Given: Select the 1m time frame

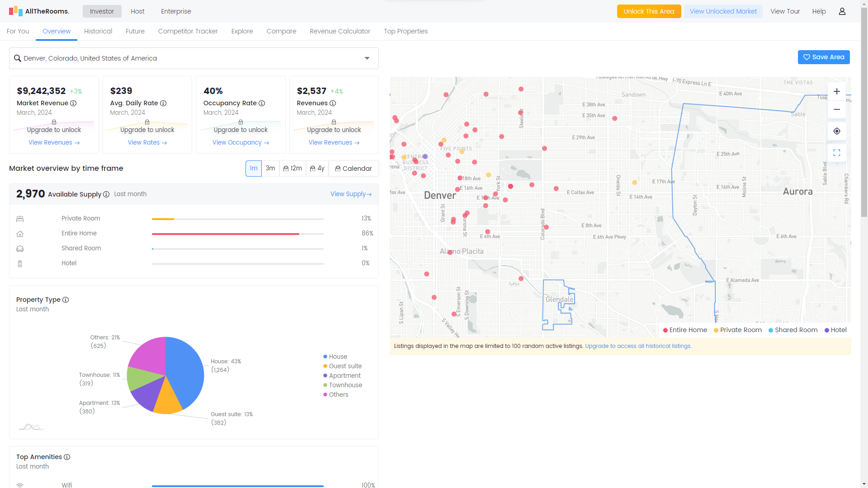Looking at the screenshot, I should click(x=254, y=168).
